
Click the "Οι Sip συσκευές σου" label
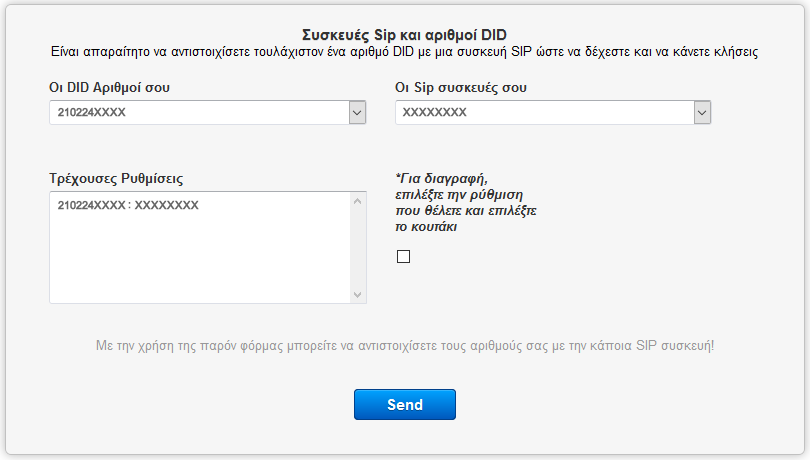tap(461, 87)
